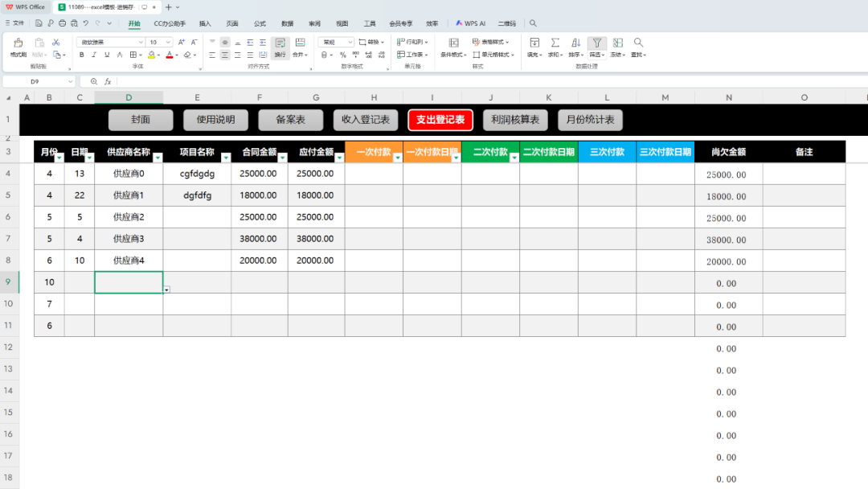Open the CC办公助手 tab
Screen dimensions: 868x489
point(170,23)
